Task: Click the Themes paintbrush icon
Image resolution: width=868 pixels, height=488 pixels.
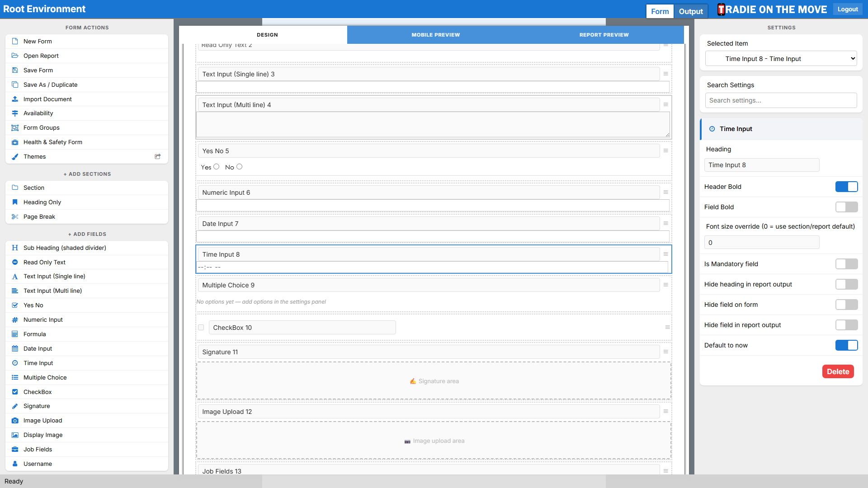Action: (15, 157)
